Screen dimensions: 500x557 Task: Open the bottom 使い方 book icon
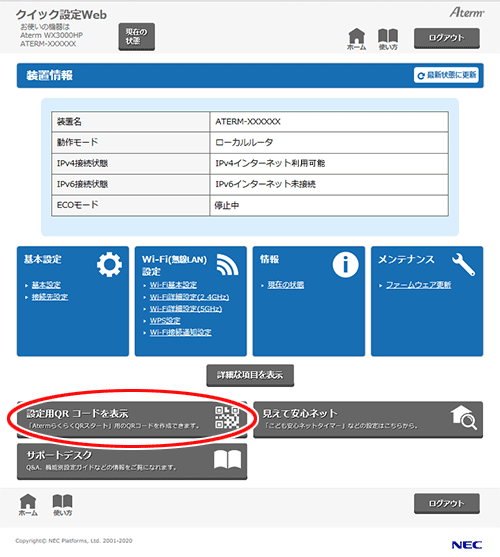point(62,504)
